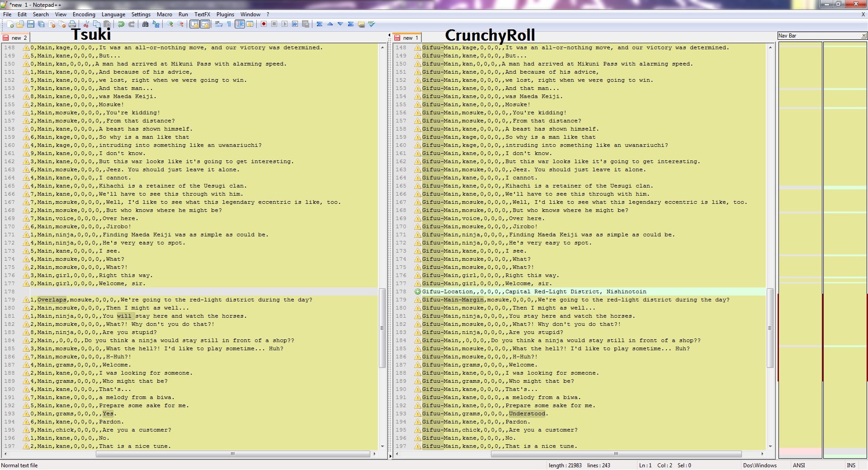Click the Save All toolbar icon
The height and width of the screenshot is (470, 868).
pyautogui.click(x=41, y=24)
